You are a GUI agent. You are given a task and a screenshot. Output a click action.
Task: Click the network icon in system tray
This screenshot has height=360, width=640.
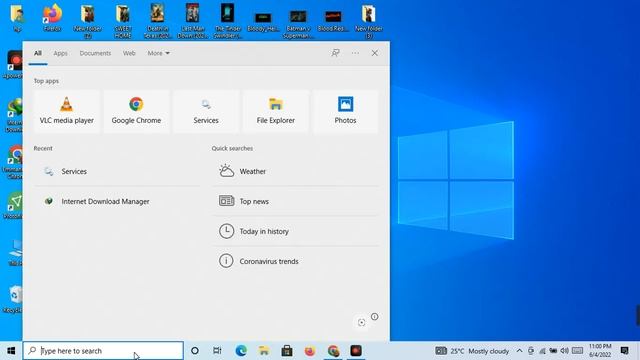coord(542,351)
